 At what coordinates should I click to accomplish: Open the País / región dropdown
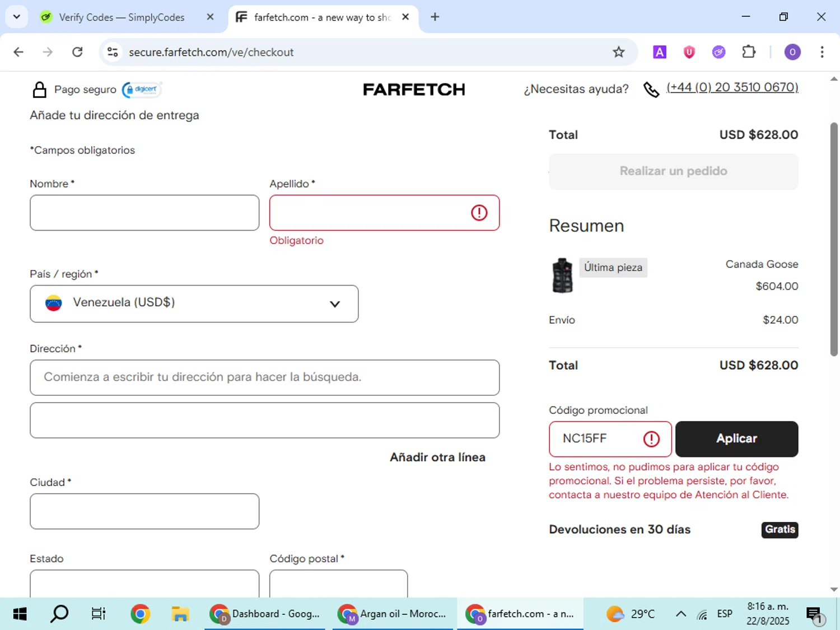point(194,304)
